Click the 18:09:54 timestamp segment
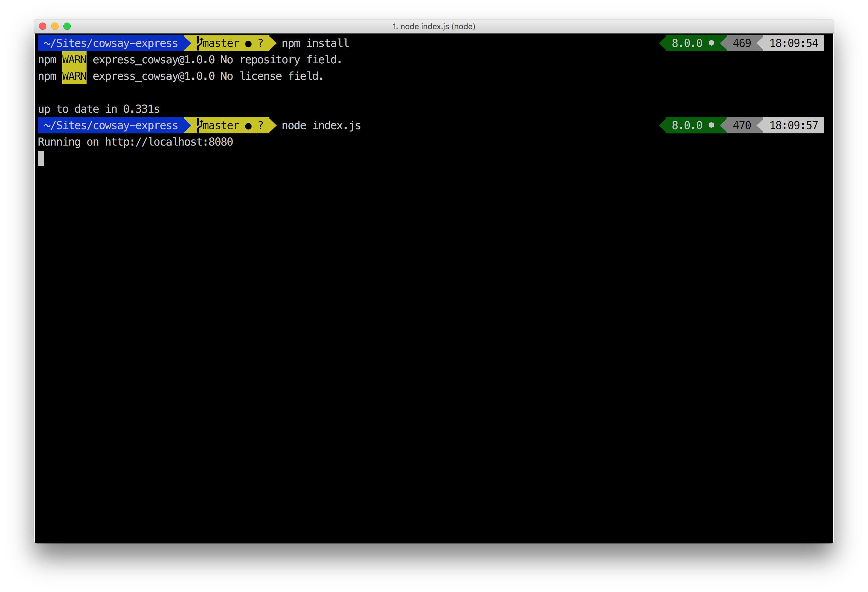The height and width of the screenshot is (592, 868). point(793,43)
